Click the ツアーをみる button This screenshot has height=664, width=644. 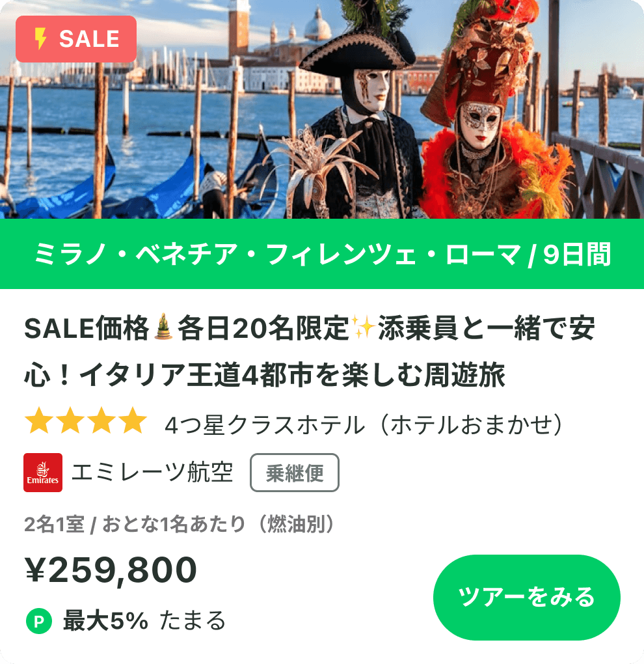pyautogui.click(x=526, y=597)
